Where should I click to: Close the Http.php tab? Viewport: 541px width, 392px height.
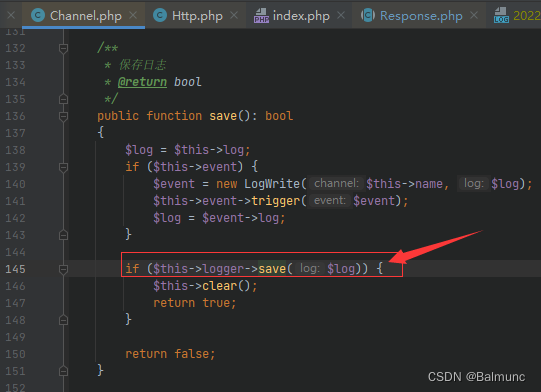point(234,15)
